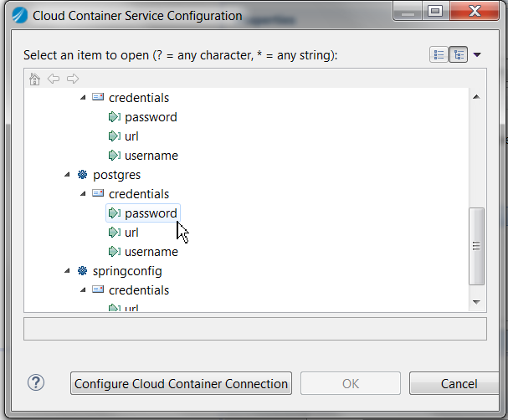
Task: Click the url item icon under postgres
Action: 115,233
